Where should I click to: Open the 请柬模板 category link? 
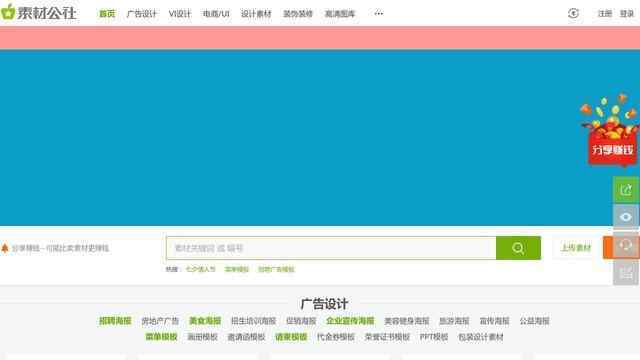click(291, 337)
